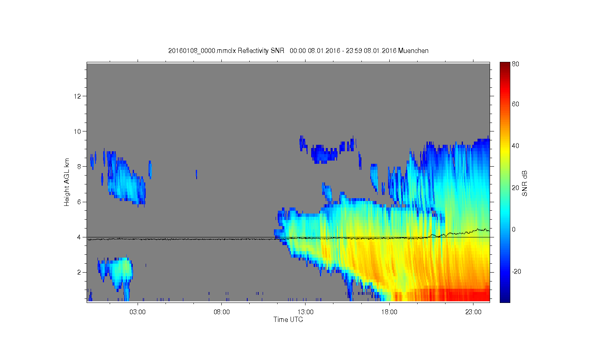Click the plot title '20160108_0000.mmclx Reflectivity SNR'

[x=226, y=51]
